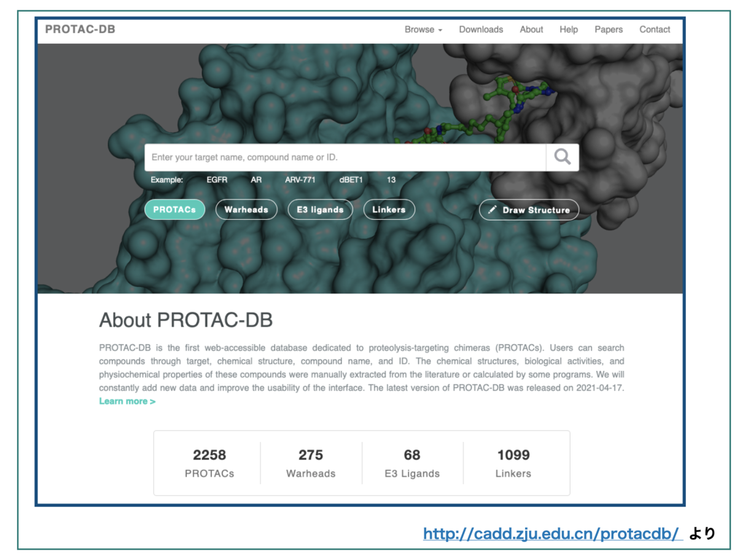Go to the Downloads page

click(x=481, y=29)
